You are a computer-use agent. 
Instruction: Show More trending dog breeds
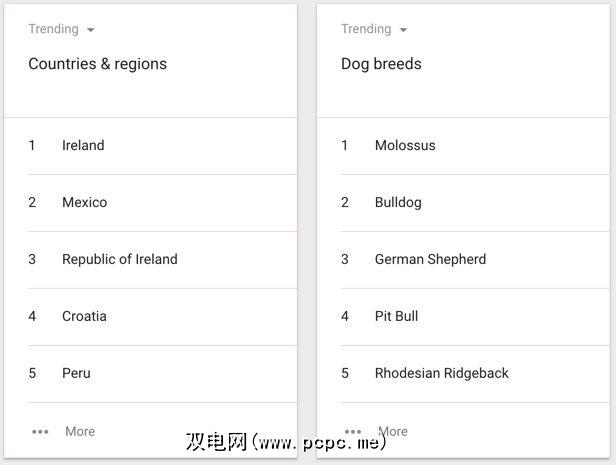tap(393, 432)
